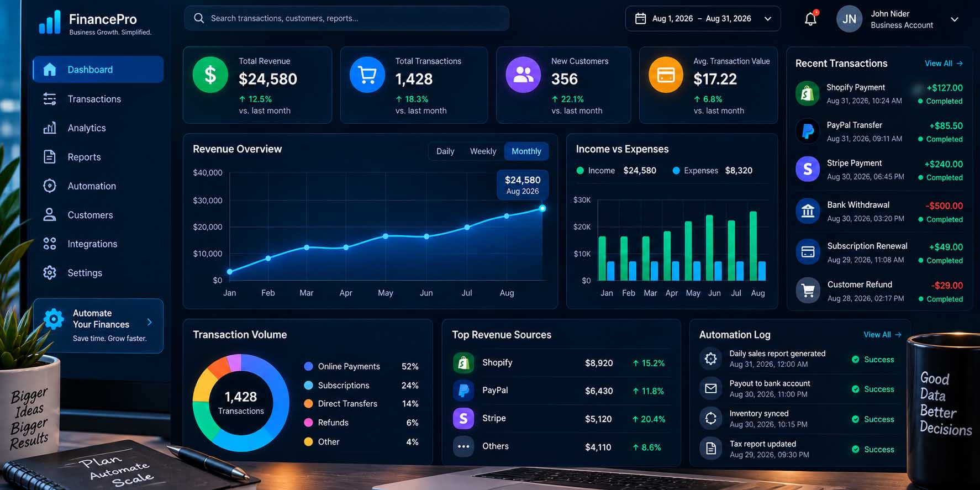Click the PayPal icon in Top Revenue Sources

(463, 391)
